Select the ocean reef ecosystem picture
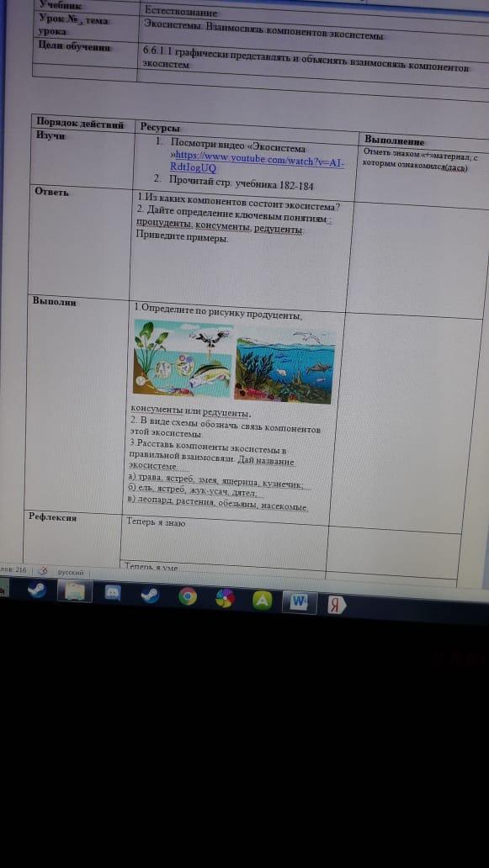This screenshot has height=868, width=489. tap(284, 366)
